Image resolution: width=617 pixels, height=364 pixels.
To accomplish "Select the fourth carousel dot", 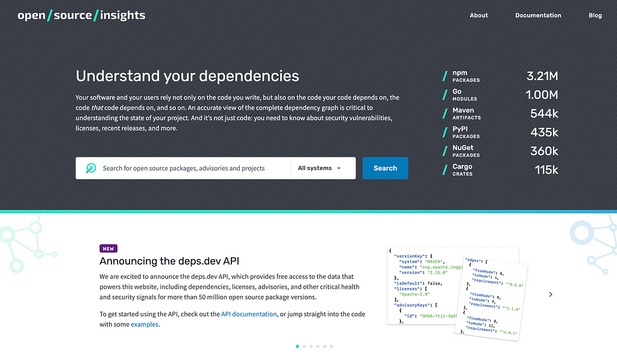I will (318, 347).
